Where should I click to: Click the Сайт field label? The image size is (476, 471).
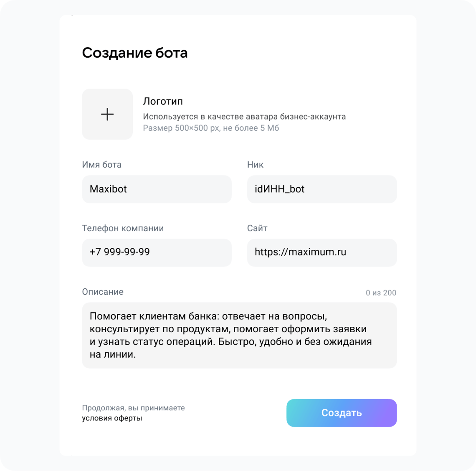(x=256, y=228)
